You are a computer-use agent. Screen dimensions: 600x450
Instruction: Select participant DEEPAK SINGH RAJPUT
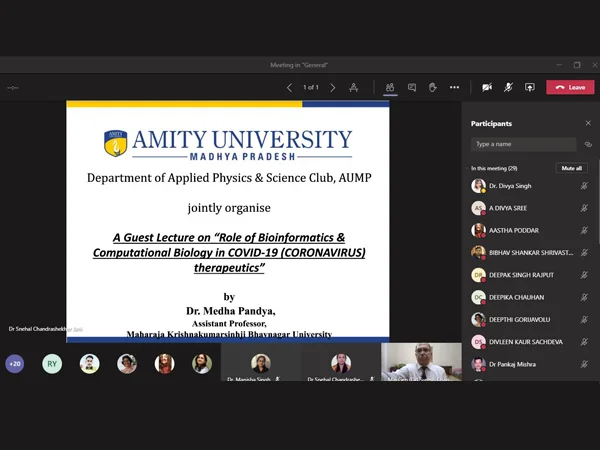coord(529,275)
